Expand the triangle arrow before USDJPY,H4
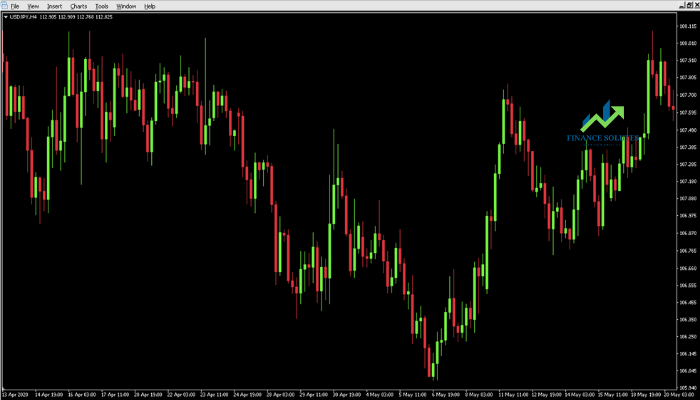700x400 pixels. (x=6, y=17)
